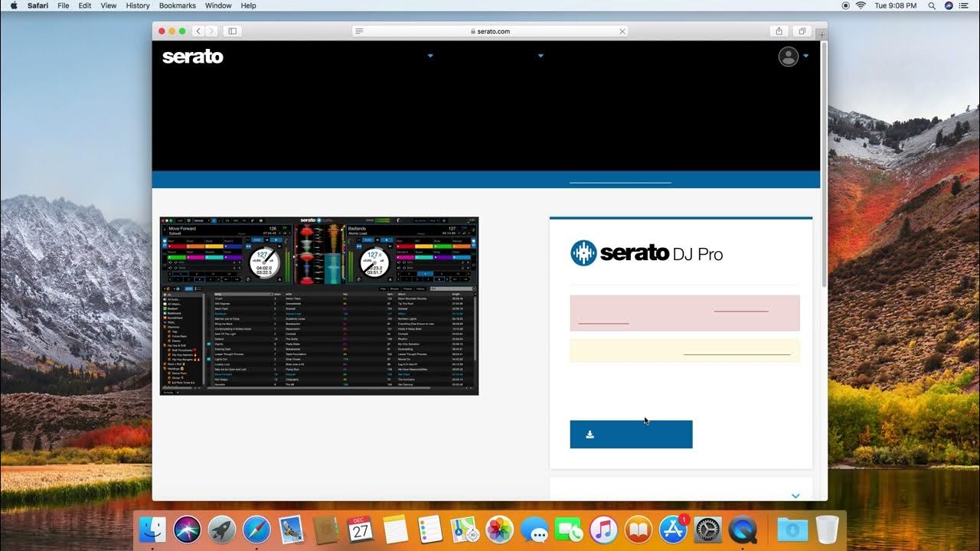Open Contacts book in the Dock
The image size is (980, 551).
pos(325,530)
